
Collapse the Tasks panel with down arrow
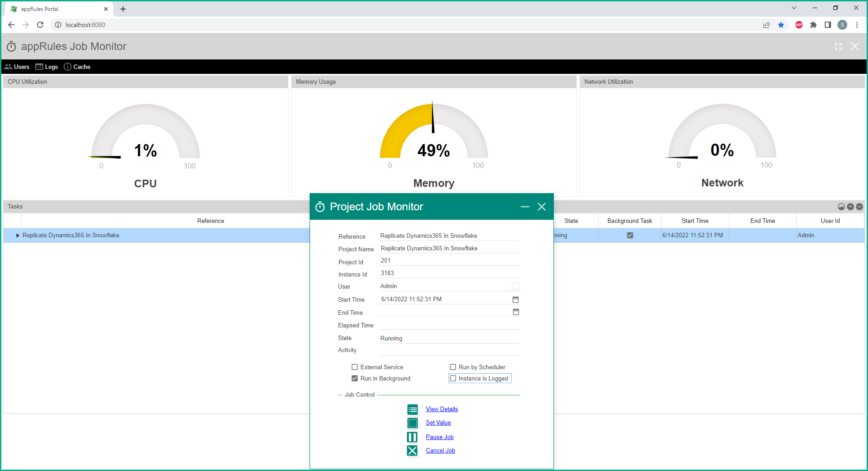[x=850, y=207]
